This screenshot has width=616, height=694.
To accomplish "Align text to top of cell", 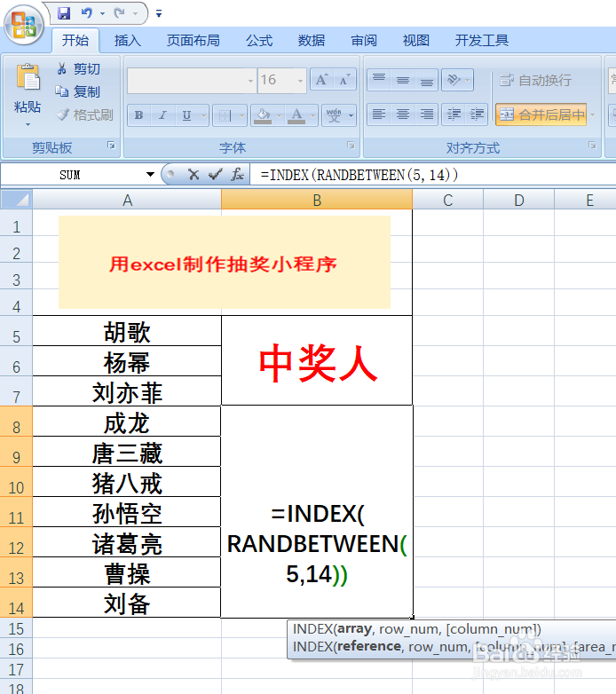I will pos(379,80).
